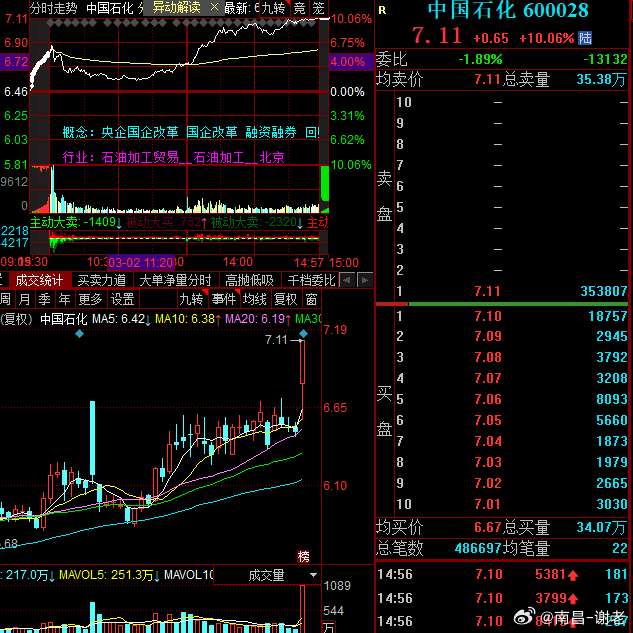Click the 均卖价 7.11 value
633x633 pixels.
487,80
